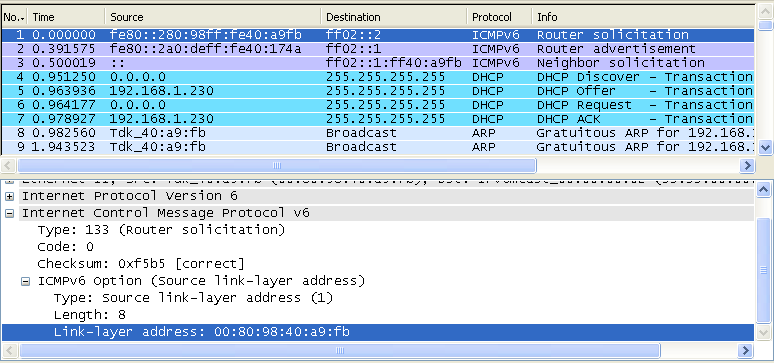Collapse the ICMPv6 Option node
Viewport: 774px width, 363px height.
tap(25, 282)
